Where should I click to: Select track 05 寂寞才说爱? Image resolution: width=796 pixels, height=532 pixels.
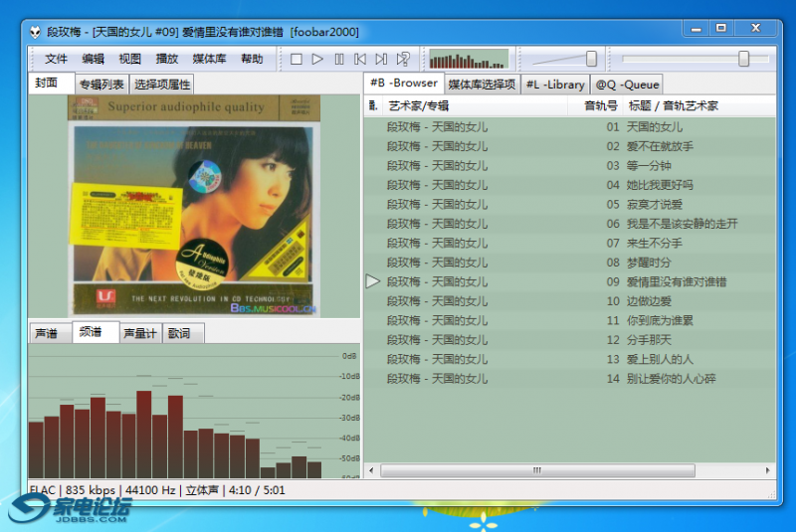pos(655,204)
